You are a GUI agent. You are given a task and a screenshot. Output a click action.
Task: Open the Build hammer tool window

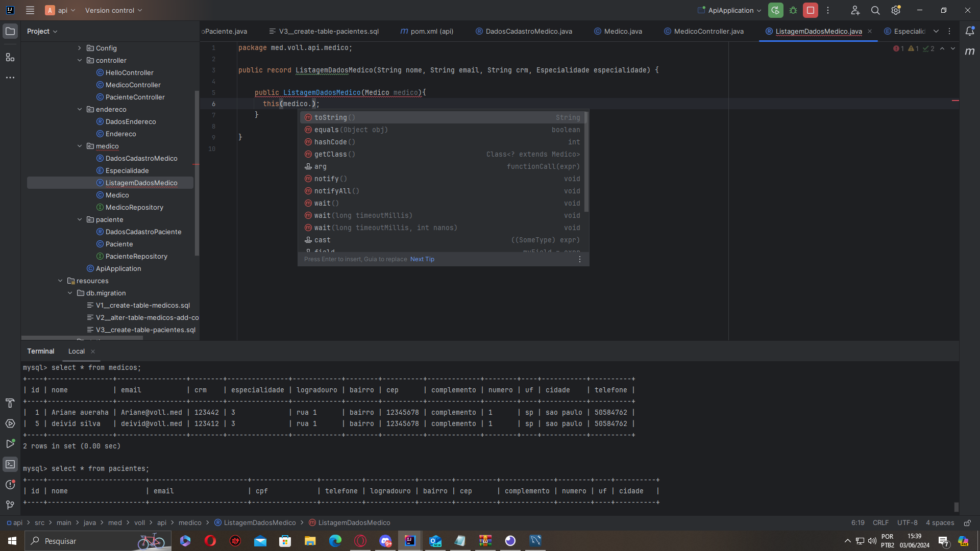[10, 403]
